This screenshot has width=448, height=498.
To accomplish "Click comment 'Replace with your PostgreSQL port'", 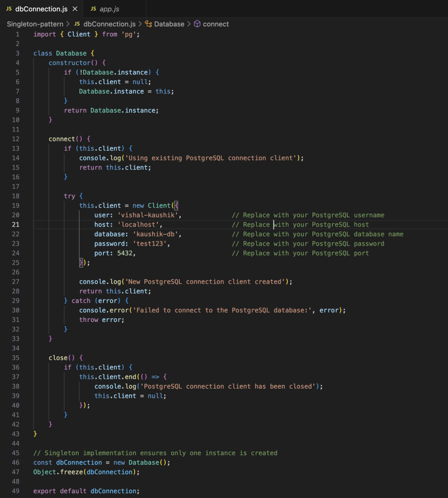I will (300, 253).
